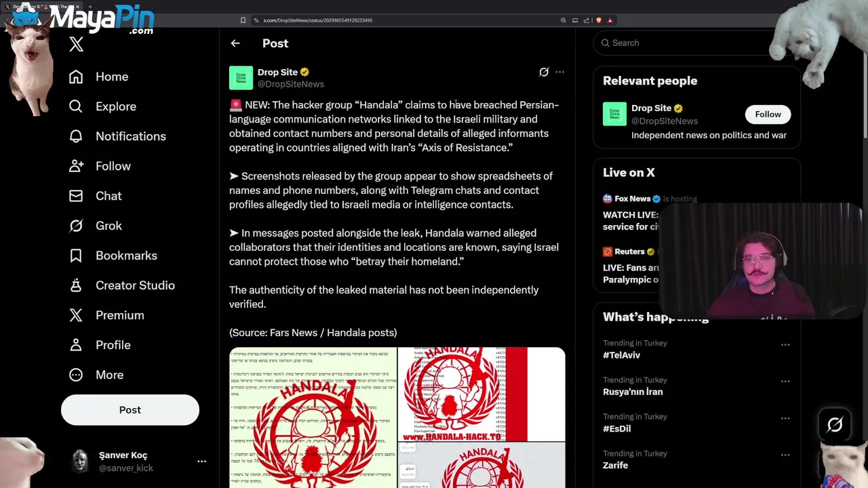Open the left Handala document image
This screenshot has height=488, width=868.
tap(313, 418)
